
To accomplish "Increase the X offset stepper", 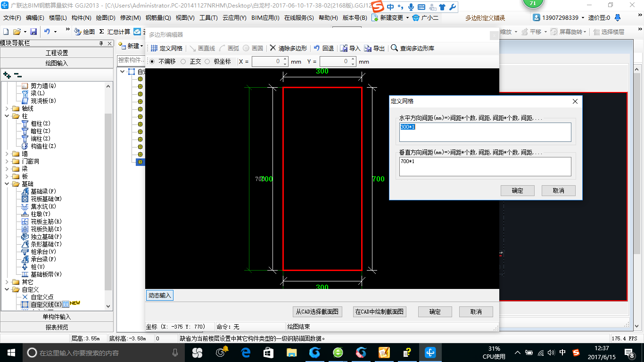I will coord(285,59).
